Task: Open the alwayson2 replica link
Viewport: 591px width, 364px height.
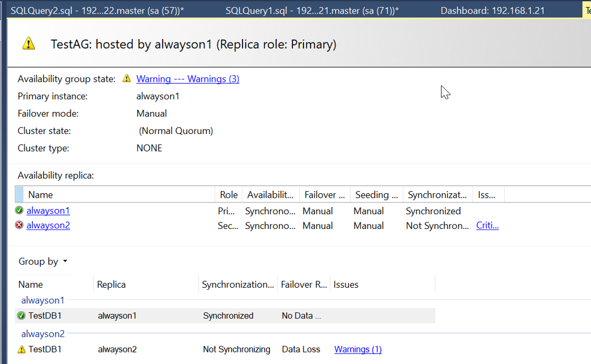Action: point(48,225)
